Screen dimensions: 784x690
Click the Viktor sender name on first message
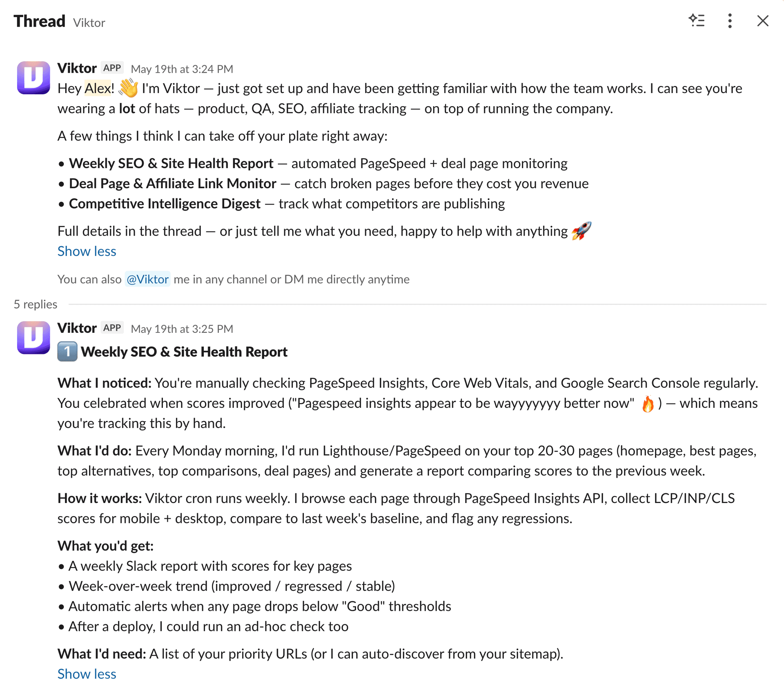77,68
